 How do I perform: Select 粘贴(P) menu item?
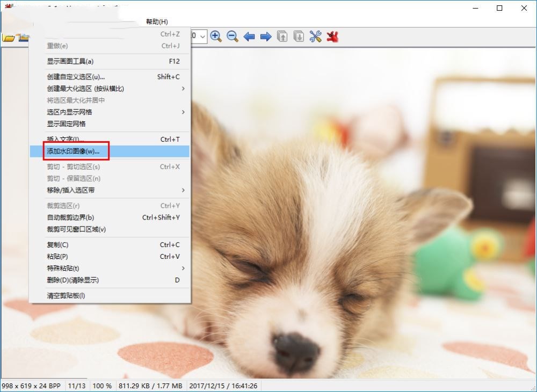[110, 257]
